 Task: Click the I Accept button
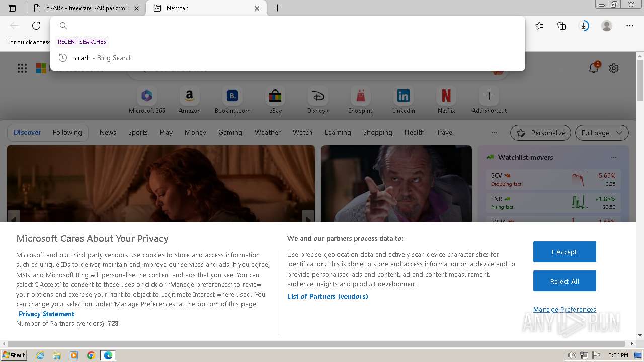click(x=565, y=252)
